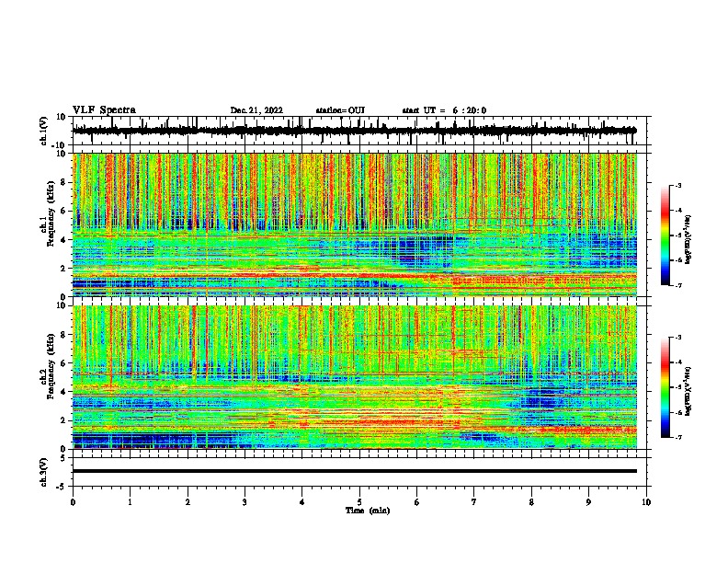Viewport: 728px width, 563px height.
Task: Click the 2 kHz tick on ch.2 axis
Action: [64, 420]
